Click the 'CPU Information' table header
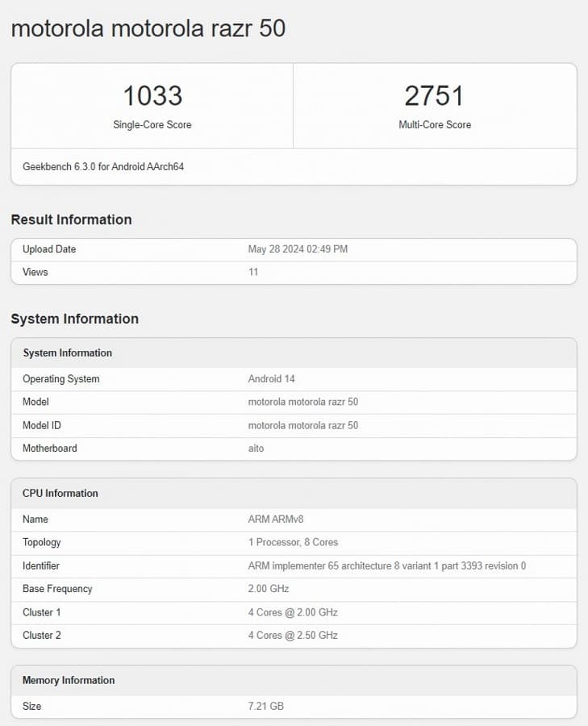588x726 pixels. point(60,493)
